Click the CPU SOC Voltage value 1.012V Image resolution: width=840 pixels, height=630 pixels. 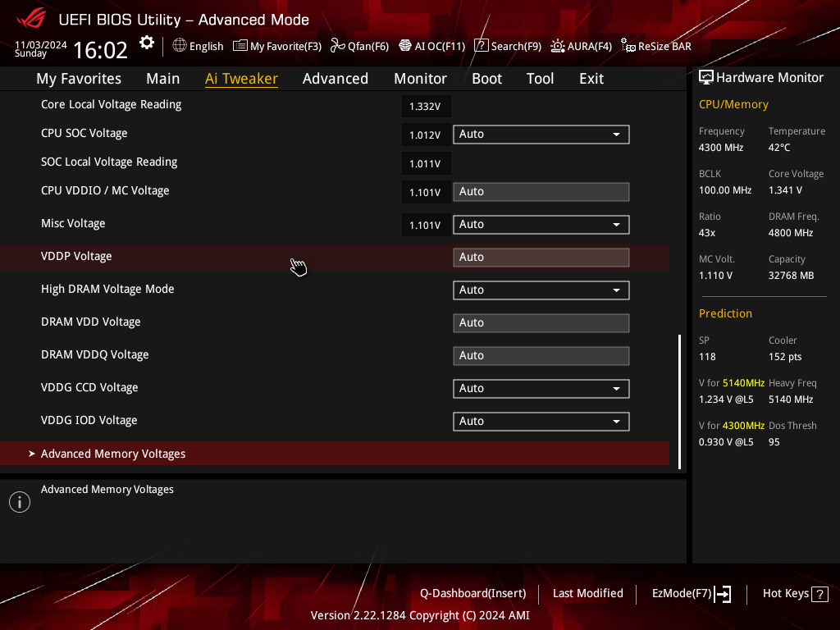426,135
